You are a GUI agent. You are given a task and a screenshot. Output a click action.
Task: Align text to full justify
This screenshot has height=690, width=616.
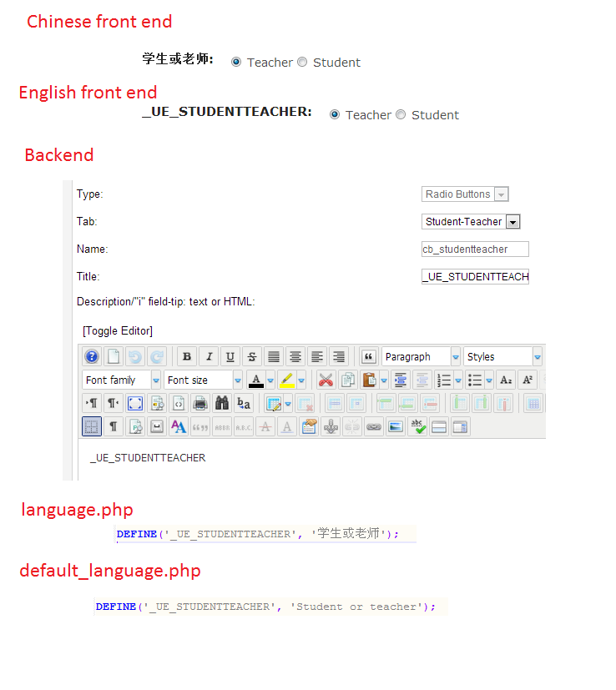(274, 356)
